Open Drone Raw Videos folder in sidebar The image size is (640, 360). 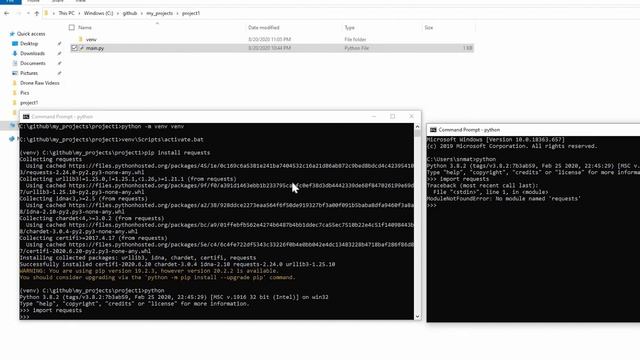tap(40, 83)
